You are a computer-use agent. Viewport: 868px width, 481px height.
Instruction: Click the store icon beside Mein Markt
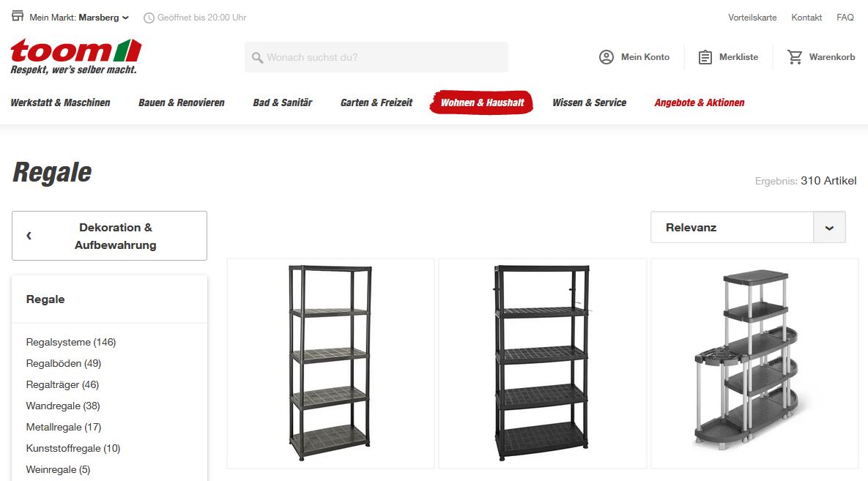[x=18, y=16]
